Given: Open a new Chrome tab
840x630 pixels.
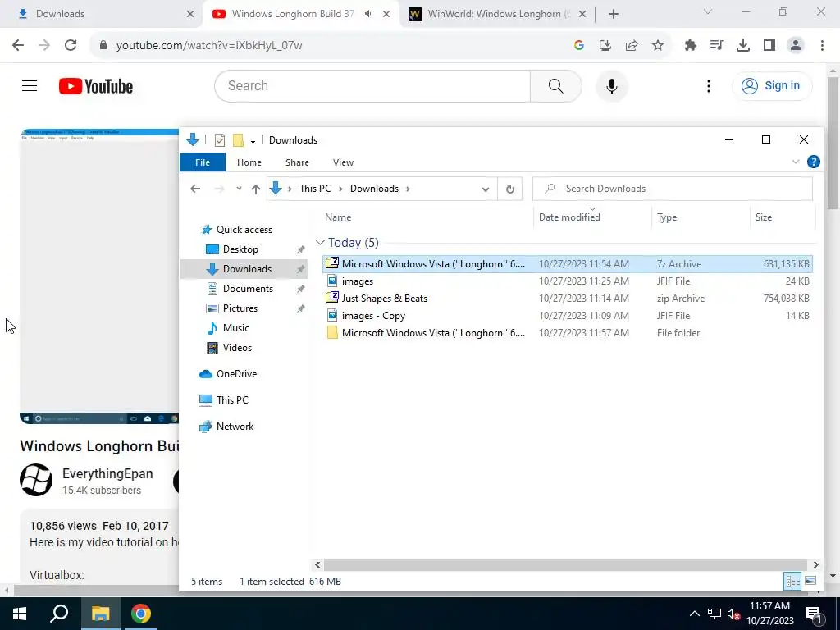Looking at the screenshot, I should click(614, 14).
